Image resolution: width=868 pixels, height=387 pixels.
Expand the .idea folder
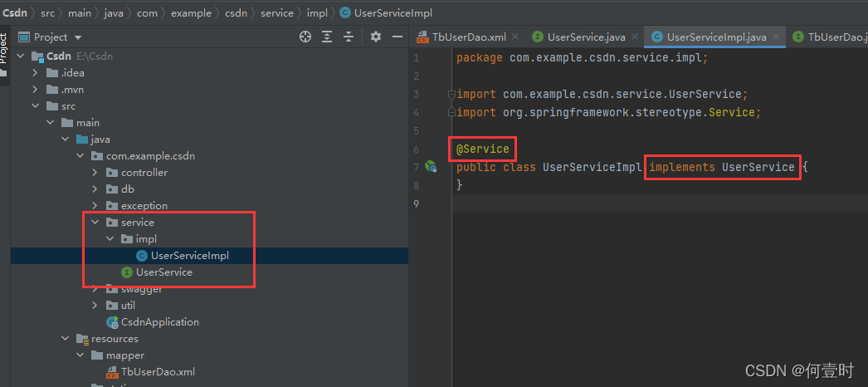(x=36, y=72)
